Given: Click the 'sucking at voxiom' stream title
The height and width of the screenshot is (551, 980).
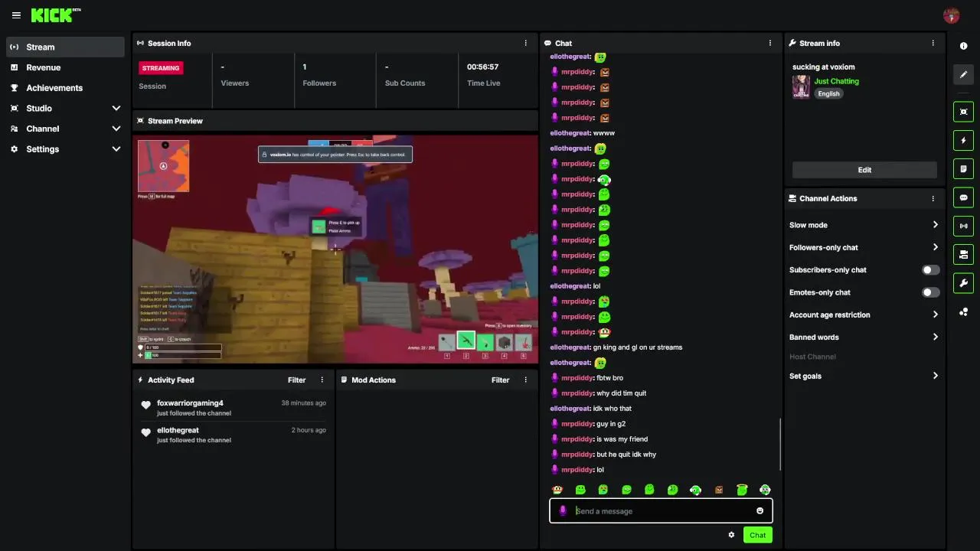Looking at the screenshot, I should pos(824,67).
